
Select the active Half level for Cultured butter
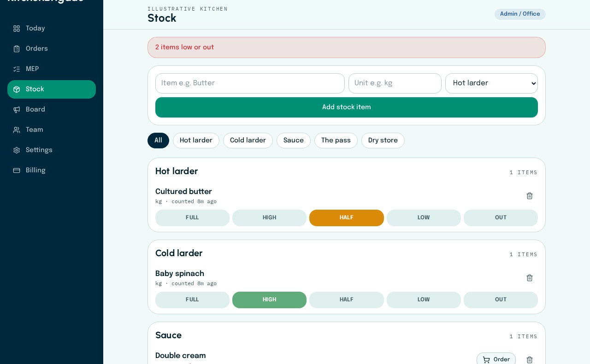pos(347,218)
